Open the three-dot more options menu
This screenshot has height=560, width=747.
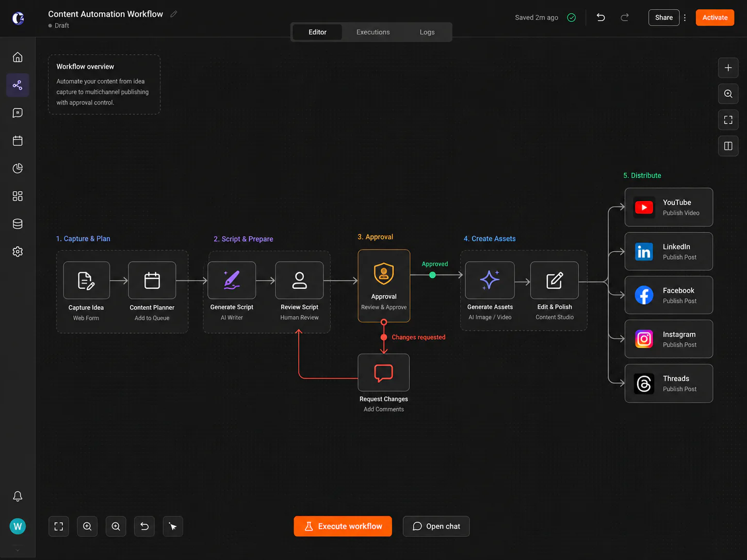pyautogui.click(x=685, y=18)
